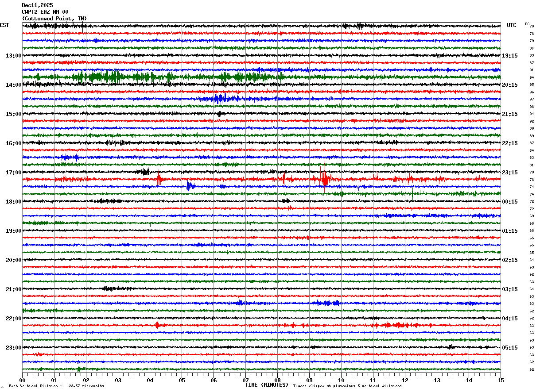
Task: Select the 13:00 CST row label
Action: (14, 56)
